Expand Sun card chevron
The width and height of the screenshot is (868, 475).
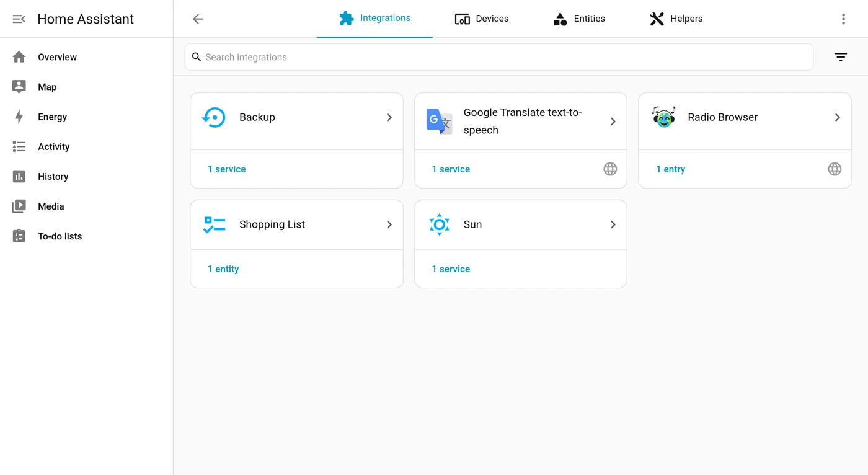click(x=613, y=224)
